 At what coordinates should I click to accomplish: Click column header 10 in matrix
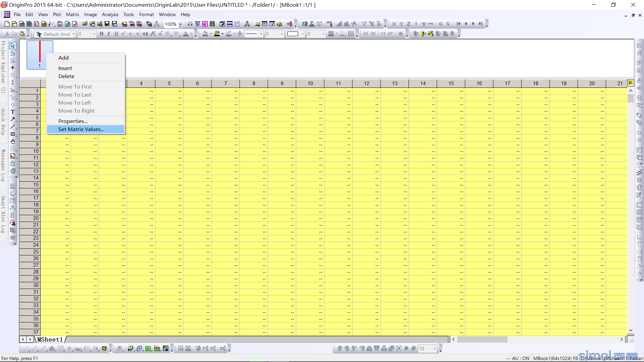[x=310, y=83]
